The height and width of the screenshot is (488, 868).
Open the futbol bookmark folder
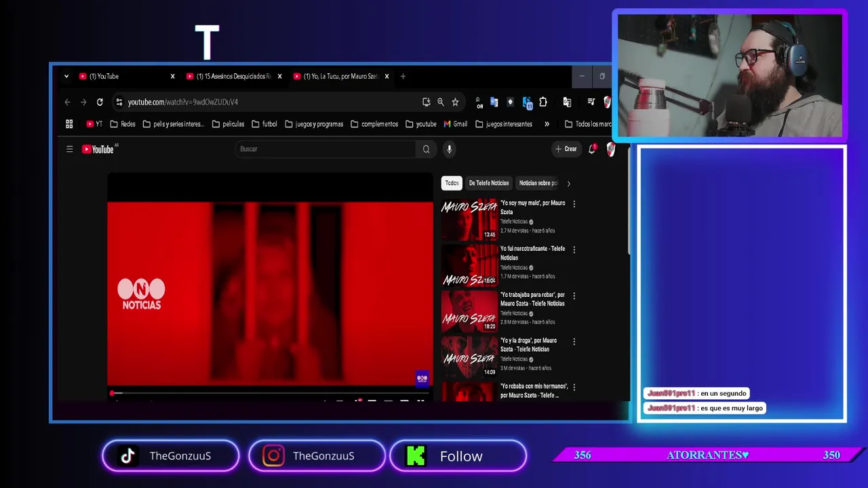264,124
